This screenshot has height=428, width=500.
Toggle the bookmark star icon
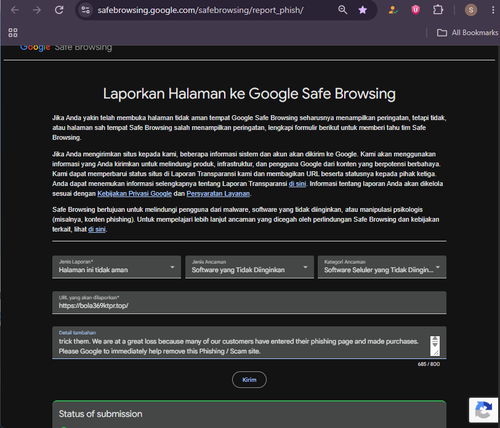363,10
